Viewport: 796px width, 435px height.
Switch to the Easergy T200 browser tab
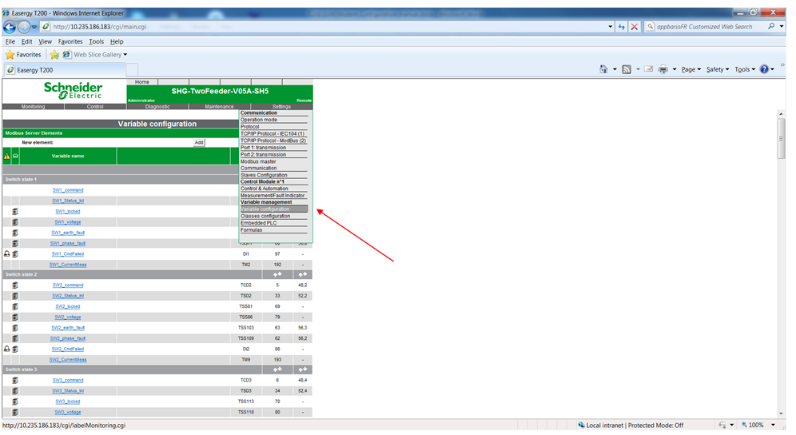(x=63, y=70)
